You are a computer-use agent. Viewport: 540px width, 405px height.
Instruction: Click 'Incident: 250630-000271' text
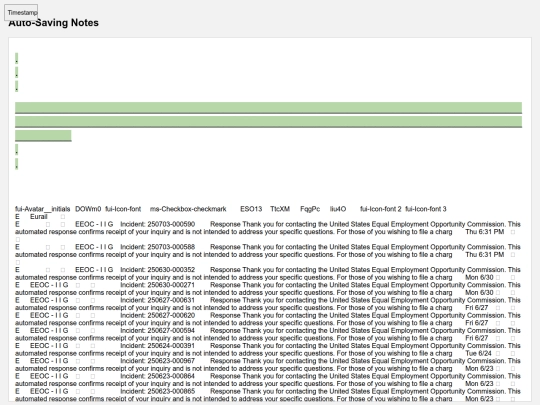click(x=157, y=285)
